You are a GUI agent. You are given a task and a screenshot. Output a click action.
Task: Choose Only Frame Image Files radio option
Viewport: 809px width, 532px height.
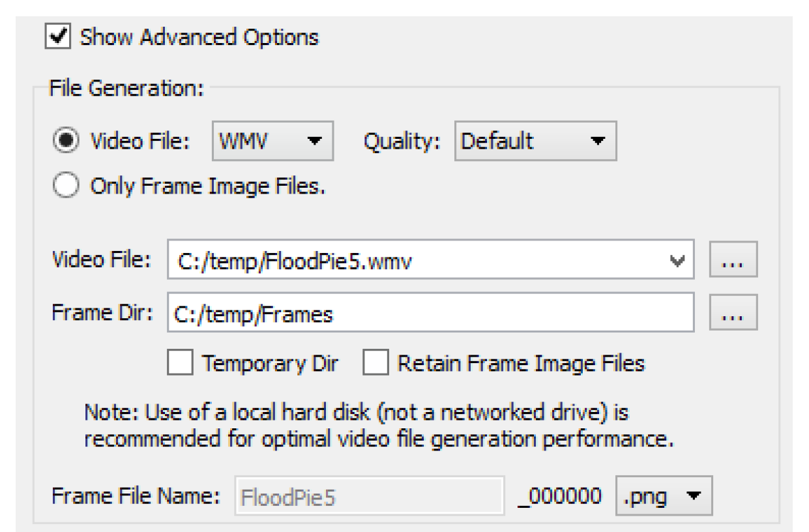tap(66, 186)
